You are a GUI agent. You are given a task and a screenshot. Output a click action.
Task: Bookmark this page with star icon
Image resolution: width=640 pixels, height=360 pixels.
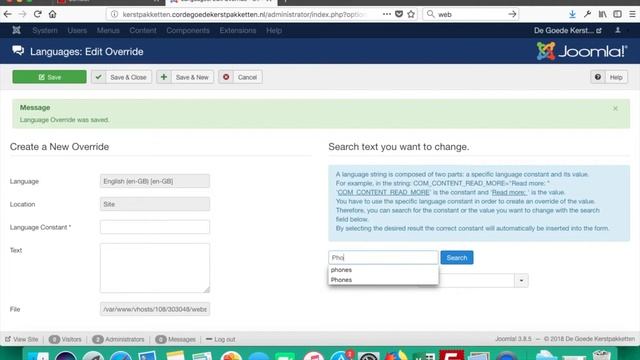coord(411,14)
